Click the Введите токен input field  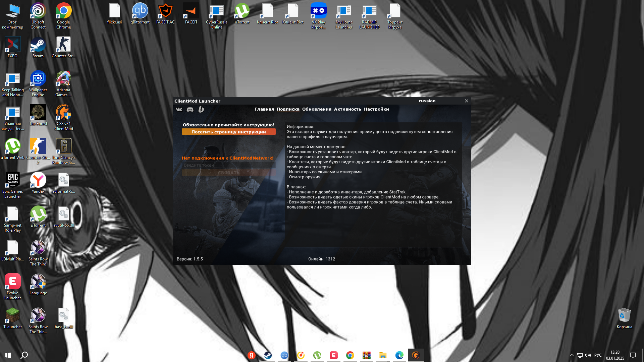pyautogui.click(x=228, y=165)
